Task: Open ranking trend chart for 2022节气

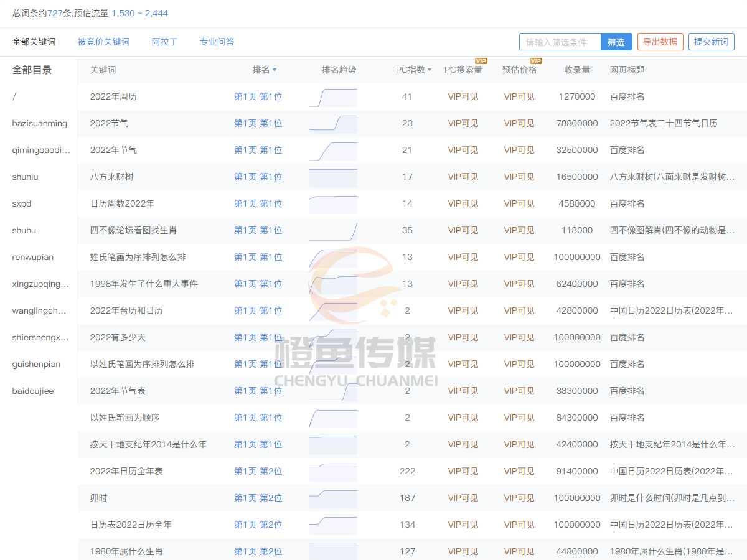Action: tap(333, 124)
